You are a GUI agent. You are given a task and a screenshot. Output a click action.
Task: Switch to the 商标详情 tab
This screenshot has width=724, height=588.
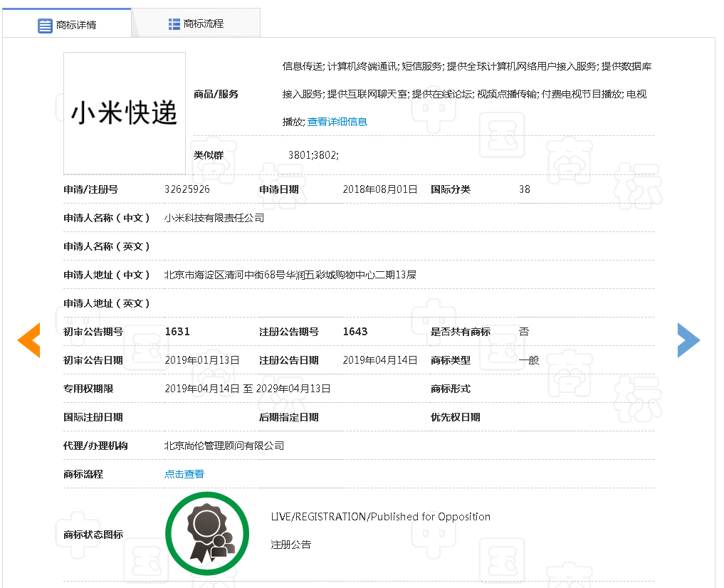pos(67,23)
